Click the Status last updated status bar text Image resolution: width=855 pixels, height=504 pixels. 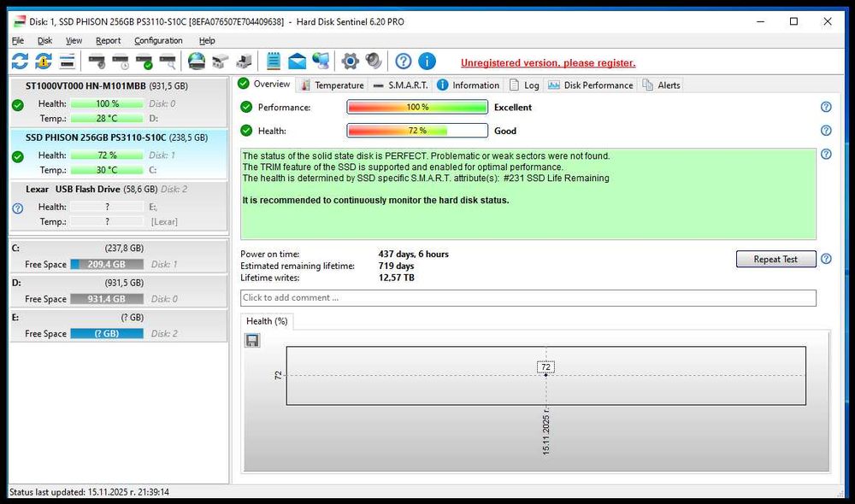(90, 492)
